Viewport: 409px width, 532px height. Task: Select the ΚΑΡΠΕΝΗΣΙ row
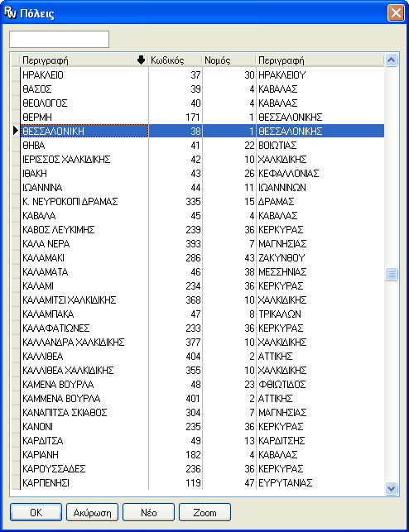click(x=202, y=482)
